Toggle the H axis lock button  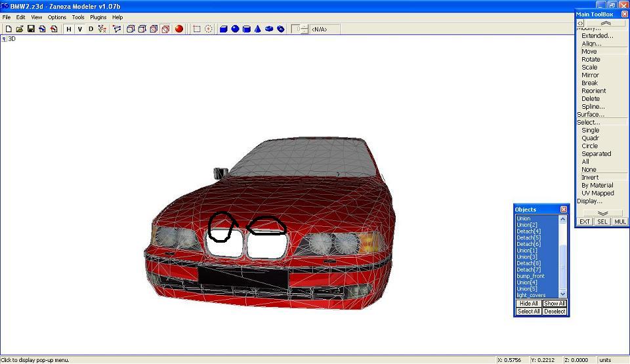point(69,29)
